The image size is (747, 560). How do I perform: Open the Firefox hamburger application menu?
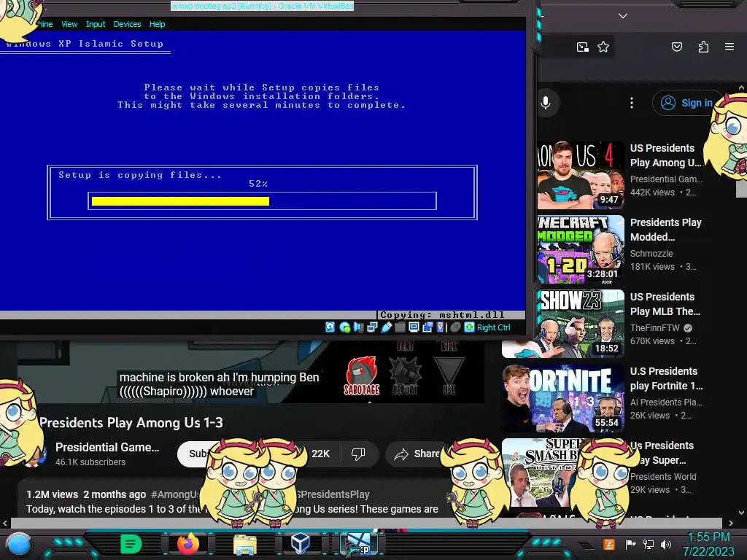pos(729,47)
